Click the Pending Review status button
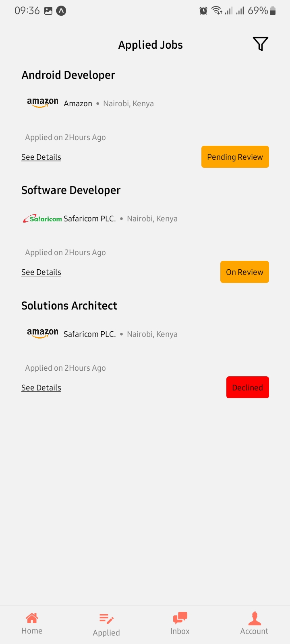 pos(235,157)
